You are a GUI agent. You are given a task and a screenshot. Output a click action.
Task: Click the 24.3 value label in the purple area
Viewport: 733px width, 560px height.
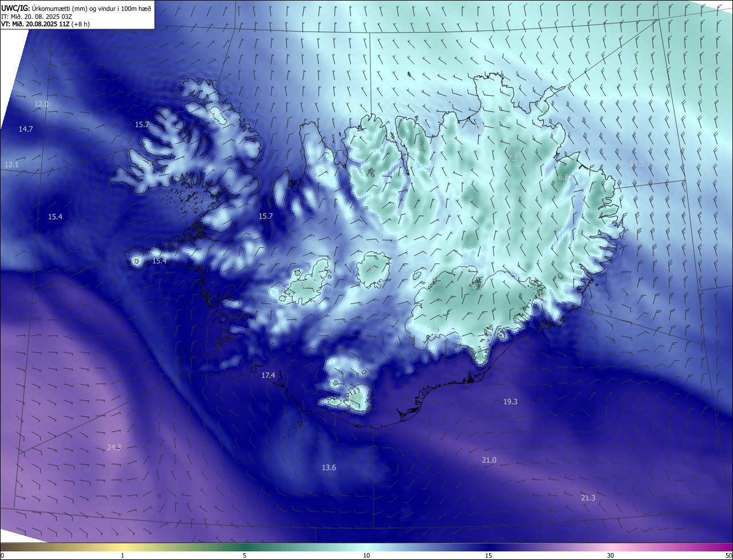coord(114,447)
